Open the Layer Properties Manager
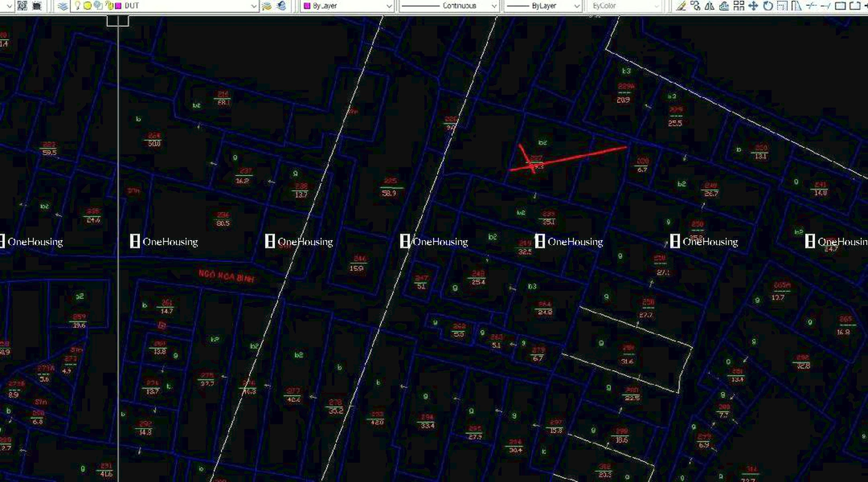 click(62, 6)
